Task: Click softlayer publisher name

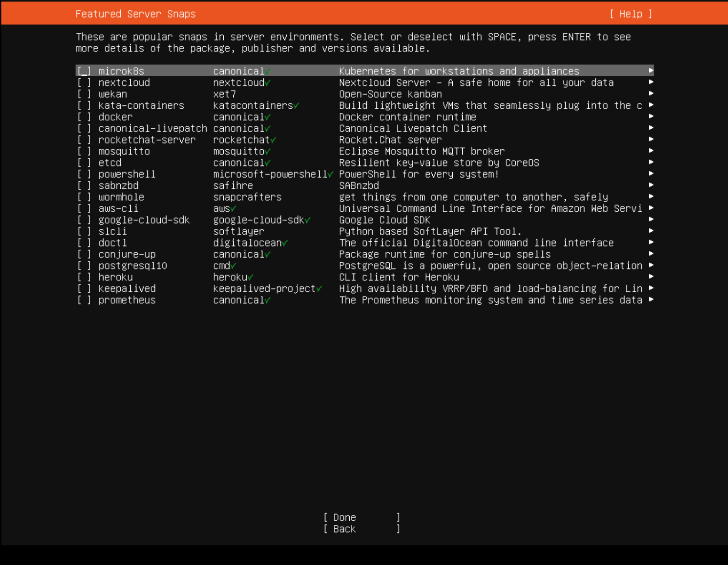Action: click(239, 231)
